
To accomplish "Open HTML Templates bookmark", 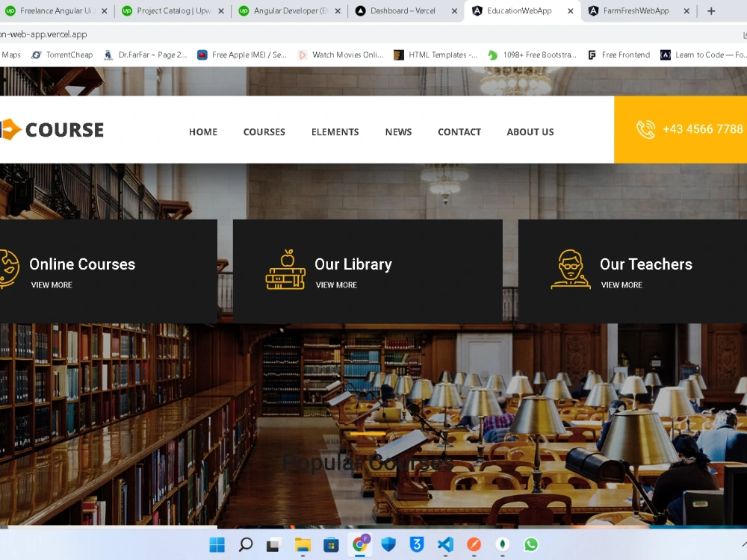I will (436, 55).
